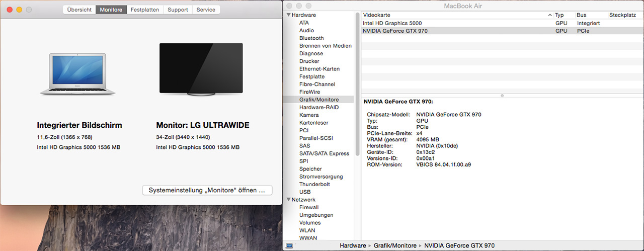Select SAS in the sidebar
This screenshot has height=251, width=644.
pos(304,146)
